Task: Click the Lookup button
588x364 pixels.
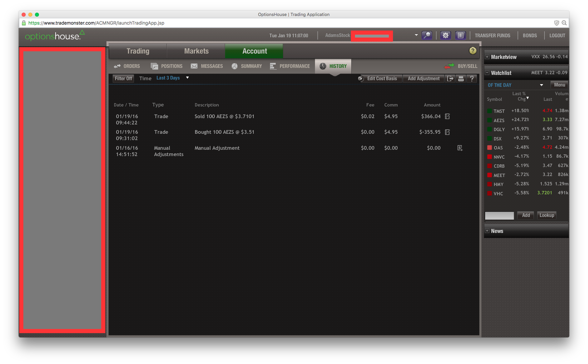Action: coord(547,215)
